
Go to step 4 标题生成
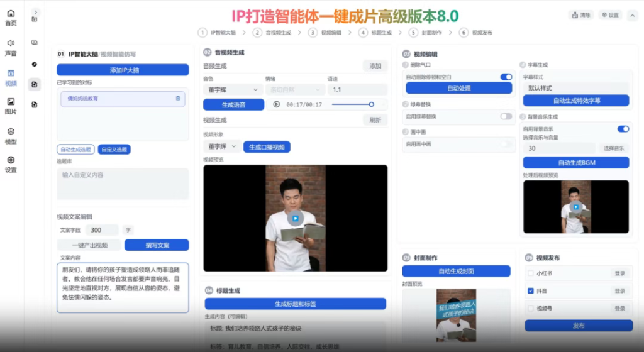pos(375,33)
